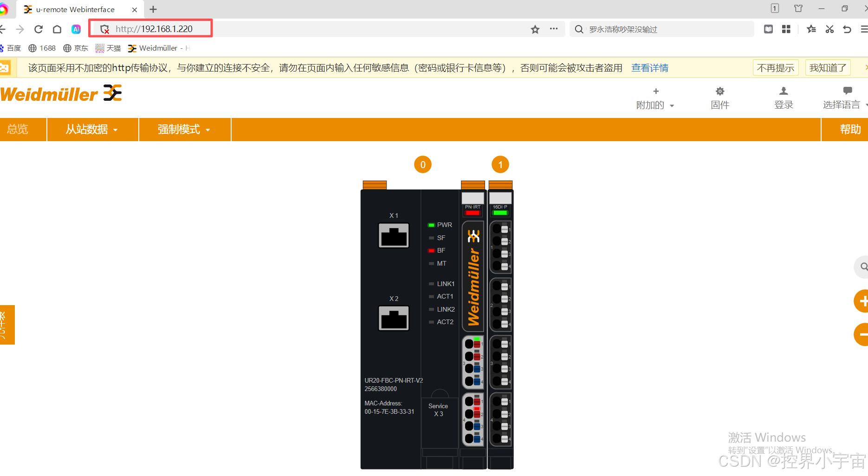Click the Weidmüller logo
This screenshot has height=476, width=868.
coord(61,94)
